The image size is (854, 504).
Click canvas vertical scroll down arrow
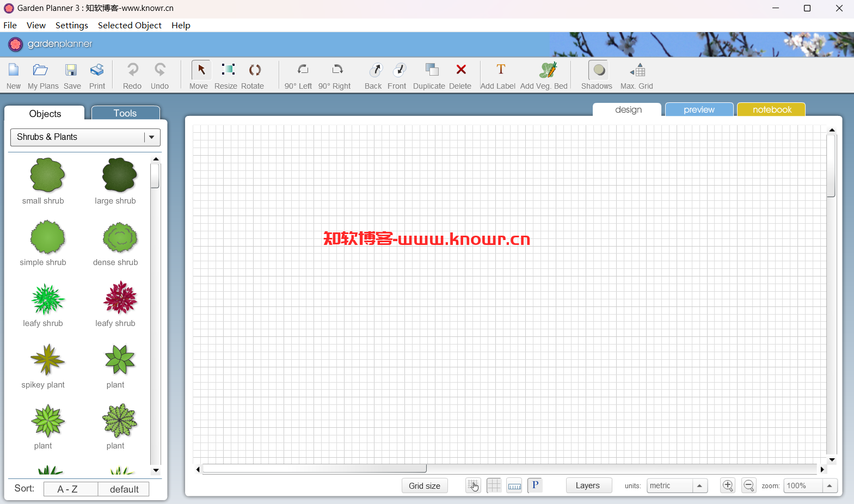[x=832, y=460]
